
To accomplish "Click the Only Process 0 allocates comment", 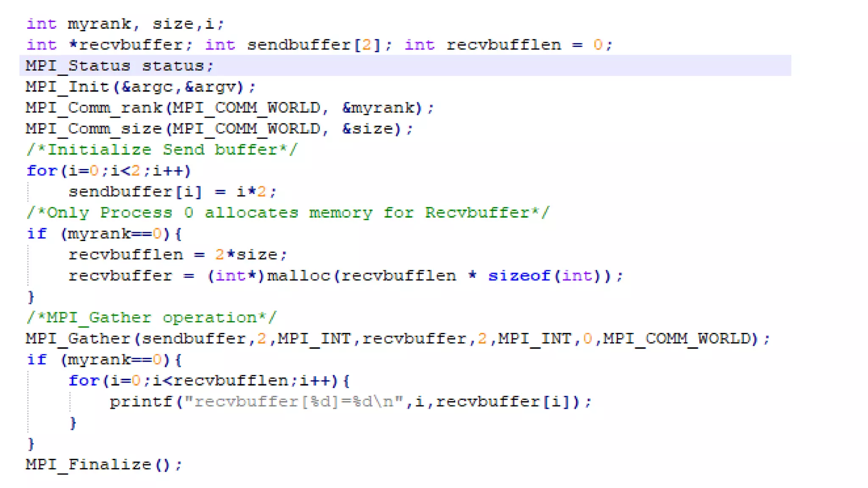I will click(x=287, y=213).
